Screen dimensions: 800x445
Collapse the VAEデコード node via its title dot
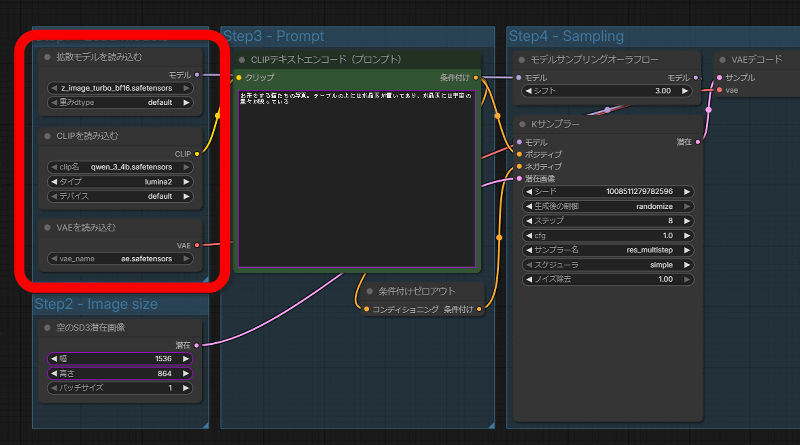(x=723, y=58)
